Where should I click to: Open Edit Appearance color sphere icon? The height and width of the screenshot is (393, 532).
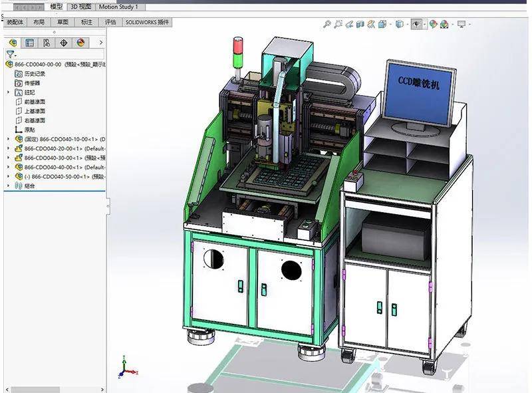pos(433,24)
